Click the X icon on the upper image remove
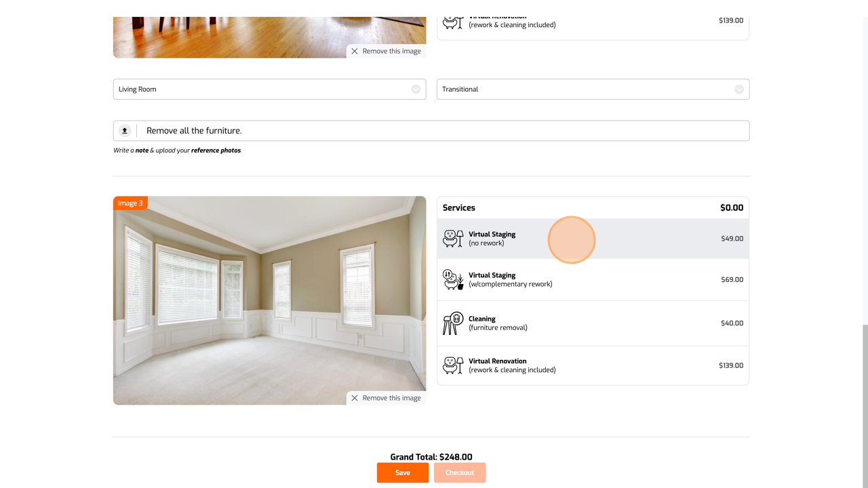The width and height of the screenshot is (868, 488). [355, 51]
